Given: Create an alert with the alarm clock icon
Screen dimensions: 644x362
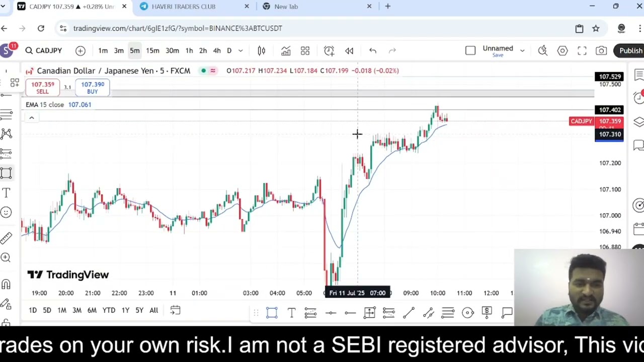Looking at the screenshot, I should (329, 51).
